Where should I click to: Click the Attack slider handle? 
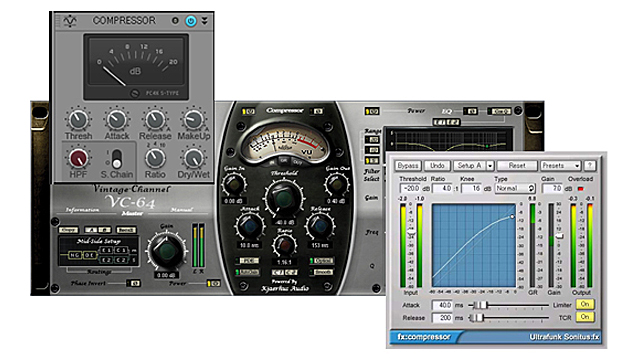point(482,305)
